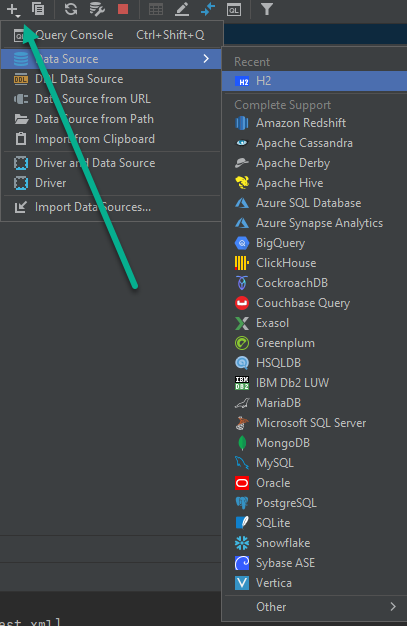Image resolution: width=407 pixels, height=626 pixels.
Task: Click the red Stop/Deactivate icon
Action: pyautogui.click(x=123, y=9)
